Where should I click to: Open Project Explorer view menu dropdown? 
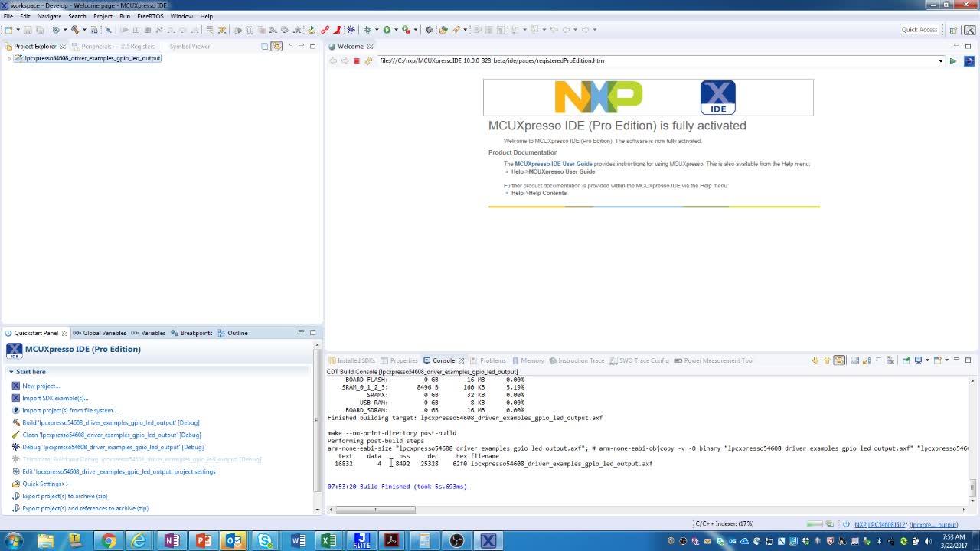tap(290, 46)
